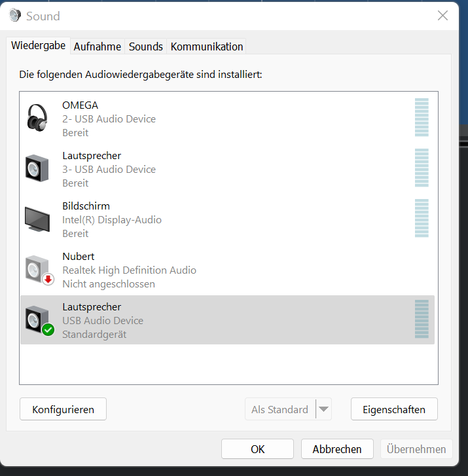The height and width of the screenshot is (476, 468).
Task: Click the OMEGA volume level meter
Action: tap(422, 117)
